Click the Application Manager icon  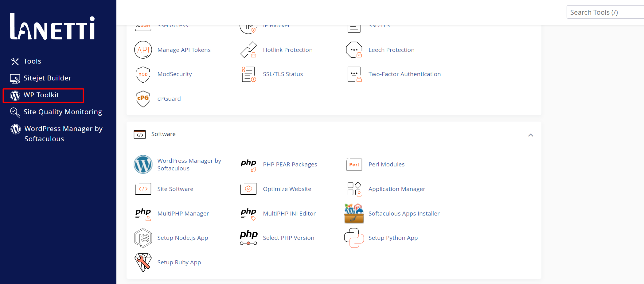pyautogui.click(x=354, y=189)
